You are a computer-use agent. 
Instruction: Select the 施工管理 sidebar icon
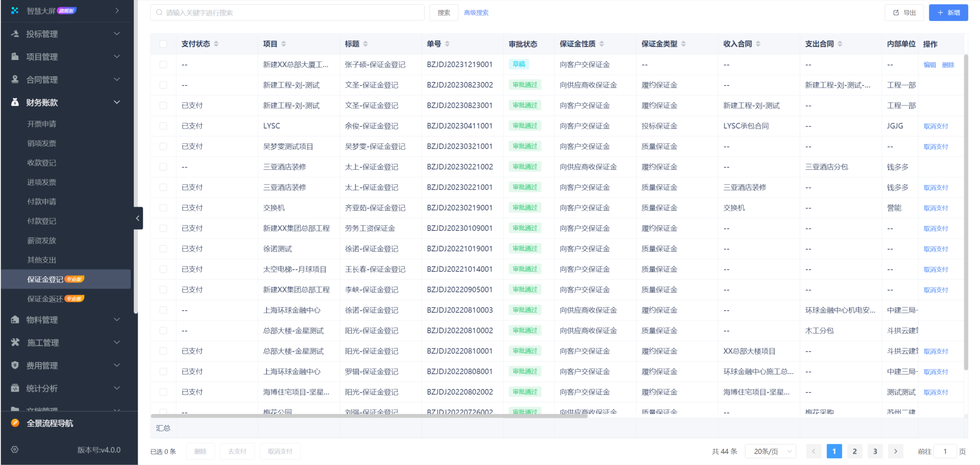(x=15, y=342)
